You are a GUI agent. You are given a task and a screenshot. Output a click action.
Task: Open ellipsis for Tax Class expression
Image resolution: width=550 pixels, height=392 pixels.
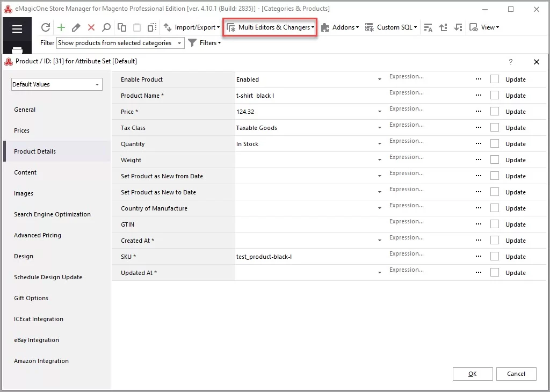[x=479, y=128]
